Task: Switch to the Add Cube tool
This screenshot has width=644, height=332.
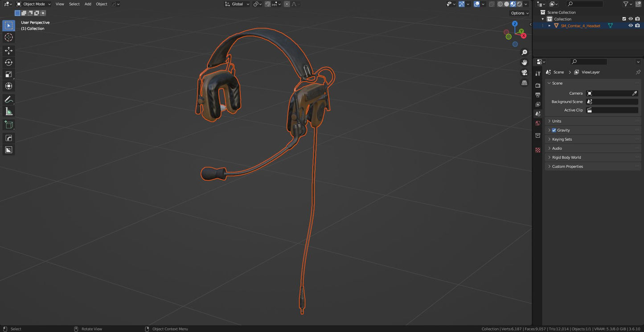Action: click(x=8, y=124)
